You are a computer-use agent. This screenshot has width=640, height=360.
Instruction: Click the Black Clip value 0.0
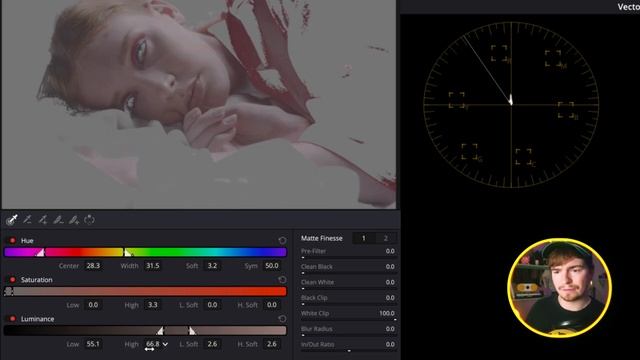pyautogui.click(x=390, y=298)
